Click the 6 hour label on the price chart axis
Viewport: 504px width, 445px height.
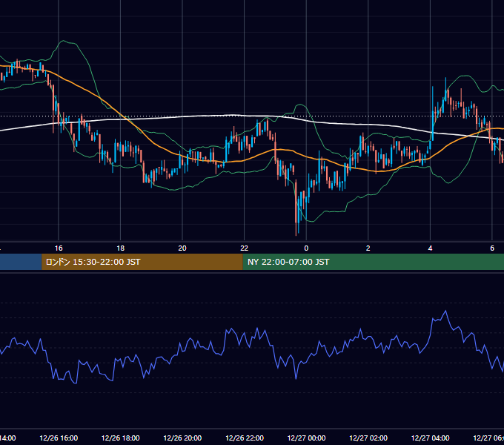click(x=492, y=248)
